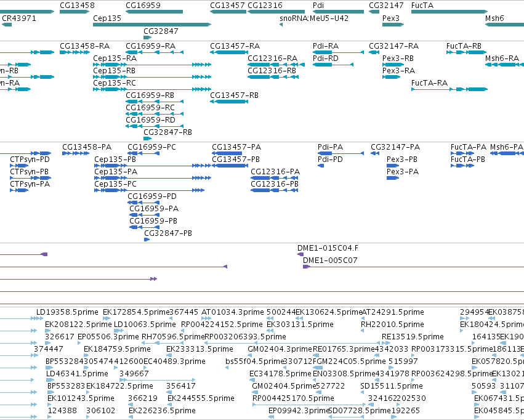Select the CG16959-PD protein label
Screen dimensions: 524x420
(152, 196)
